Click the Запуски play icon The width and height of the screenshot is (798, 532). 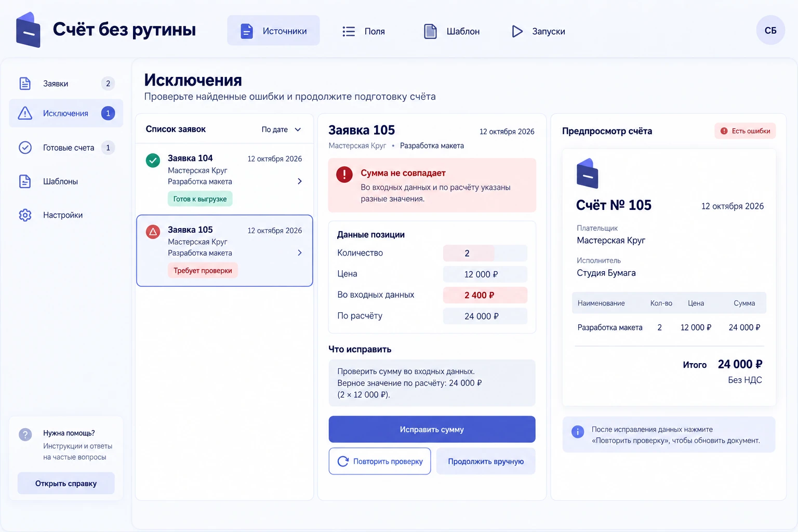click(517, 31)
